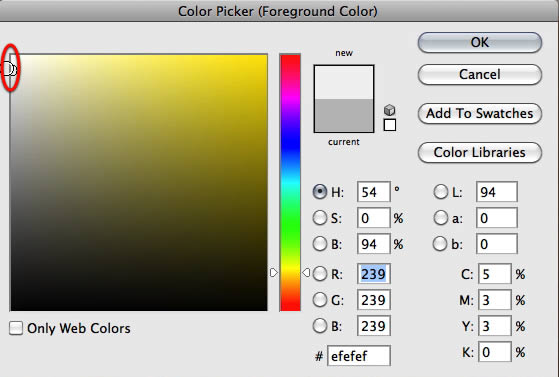Select the H hue radio button
Image resolution: width=559 pixels, height=377 pixels.
[320, 192]
